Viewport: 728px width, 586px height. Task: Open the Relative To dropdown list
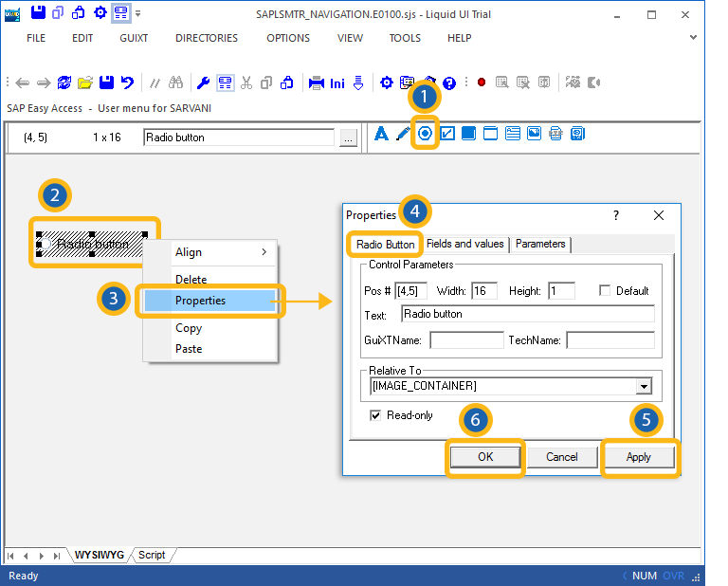click(x=645, y=386)
